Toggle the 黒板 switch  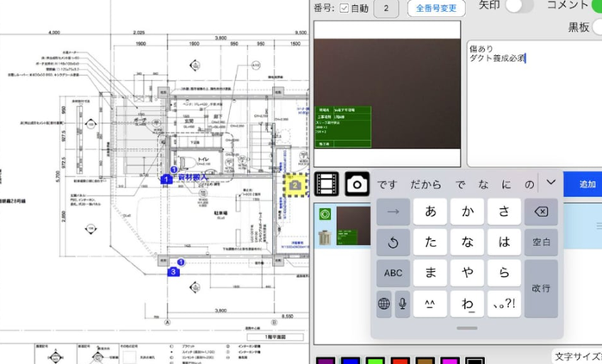(x=598, y=27)
